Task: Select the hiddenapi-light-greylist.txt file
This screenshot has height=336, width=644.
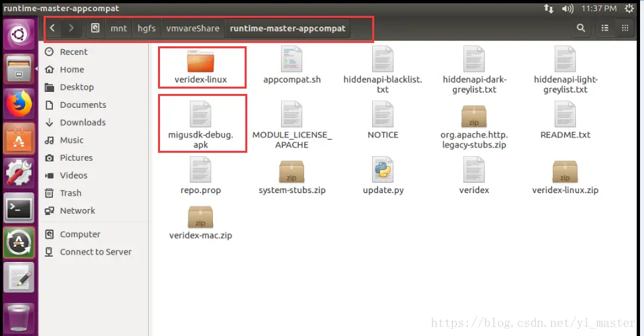Action: pos(565,70)
